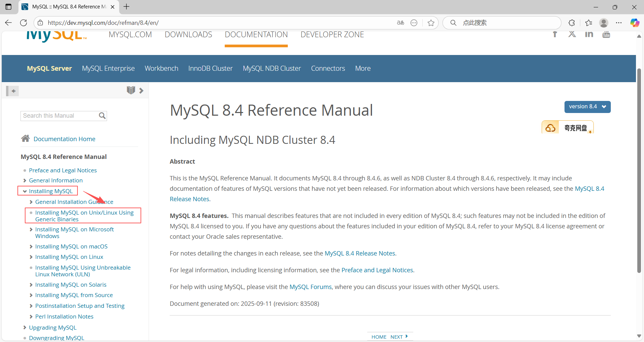Click the HOME footer navigation link

tap(379, 337)
